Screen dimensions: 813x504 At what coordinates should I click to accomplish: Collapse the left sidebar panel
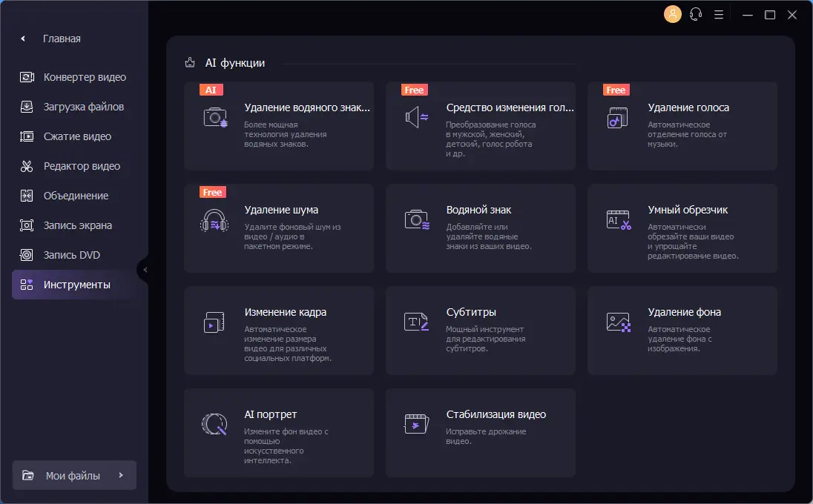pos(145,270)
